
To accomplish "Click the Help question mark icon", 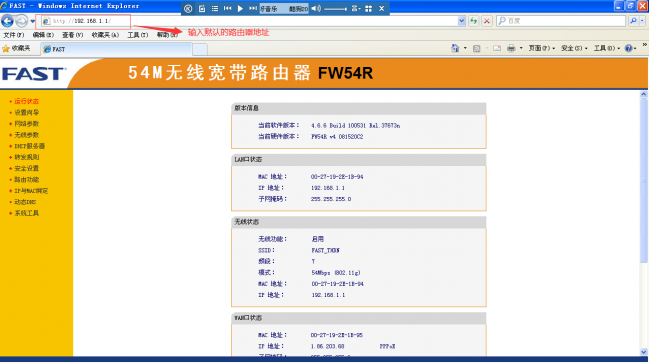I will [628, 48].
